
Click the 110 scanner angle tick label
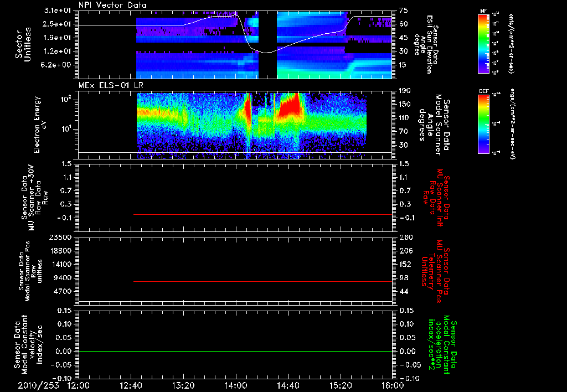(405, 118)
